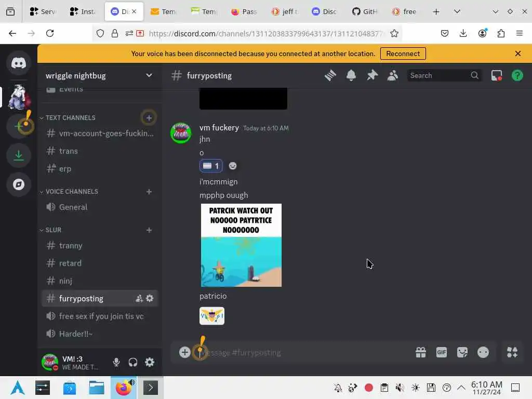The height and width of the screenshot is (399, 532).
Task: Open notification settings bell icon
Action: (x=351, y=75)
